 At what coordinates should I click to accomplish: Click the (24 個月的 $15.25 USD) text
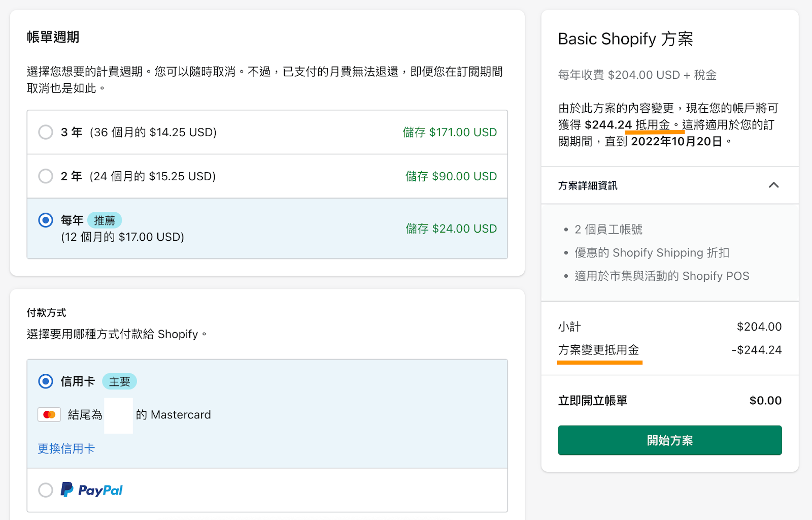pos(153,176)
